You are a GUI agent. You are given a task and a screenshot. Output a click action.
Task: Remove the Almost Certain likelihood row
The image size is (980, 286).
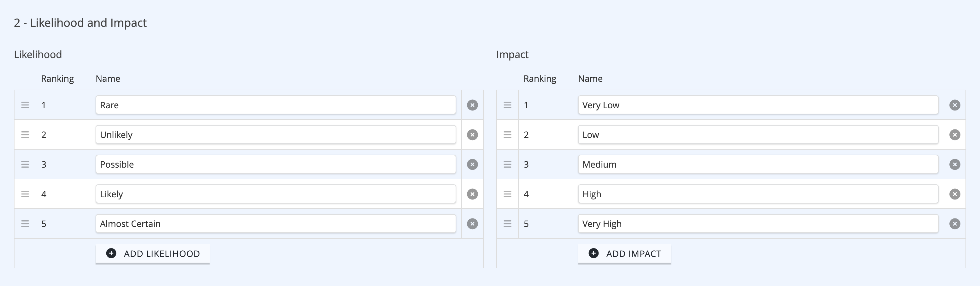pyautogui.click(x=472, y=224)
